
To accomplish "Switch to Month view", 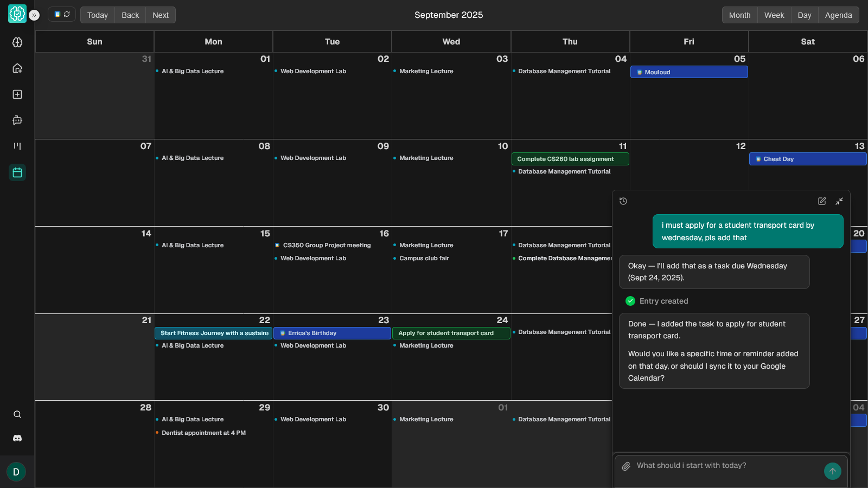I will 740,15.
